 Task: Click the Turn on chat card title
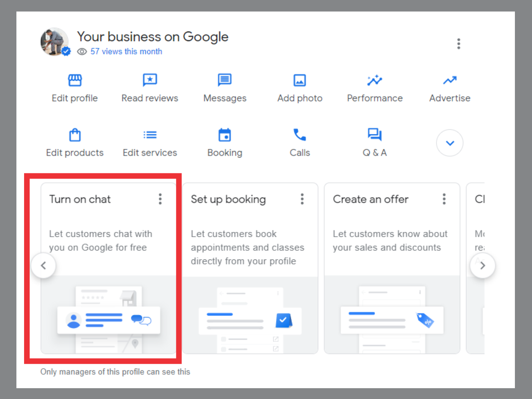[80, 199]
